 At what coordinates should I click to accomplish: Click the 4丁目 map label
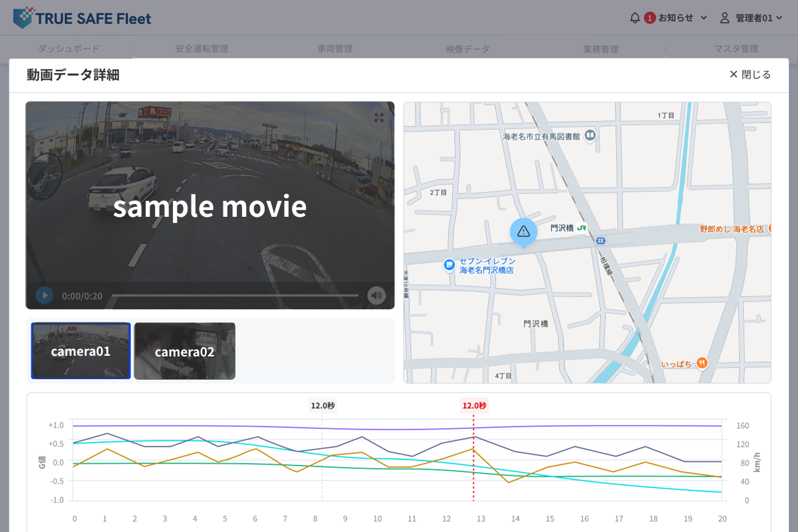click(503, 376)
